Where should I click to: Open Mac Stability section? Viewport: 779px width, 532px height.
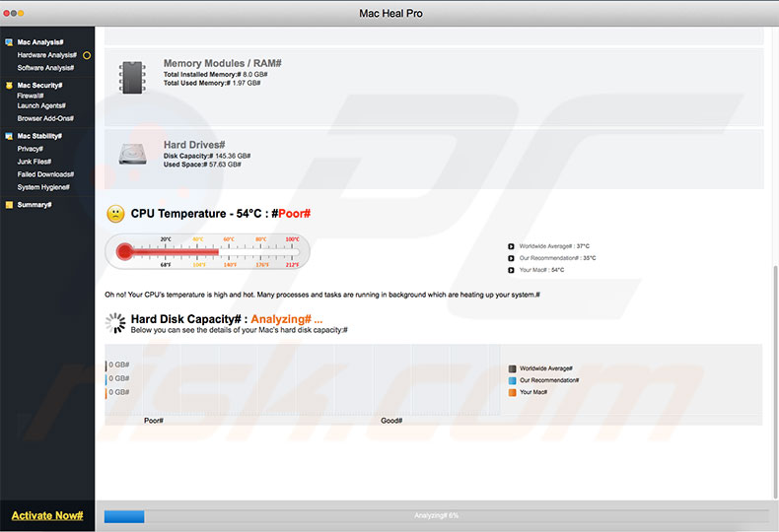point(39,136)
